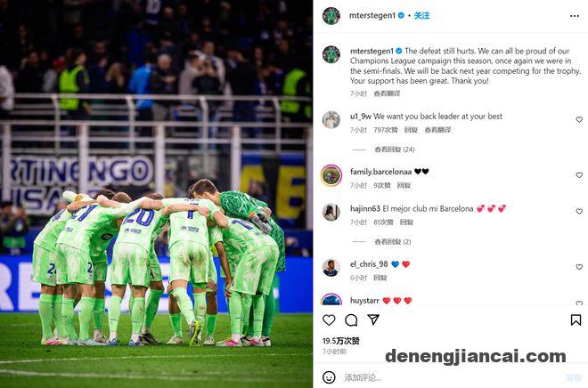This screenshot has width=588, height=388.
Task: Open mterstegen1 profile from header username
Action: click(x=372, y=15)
